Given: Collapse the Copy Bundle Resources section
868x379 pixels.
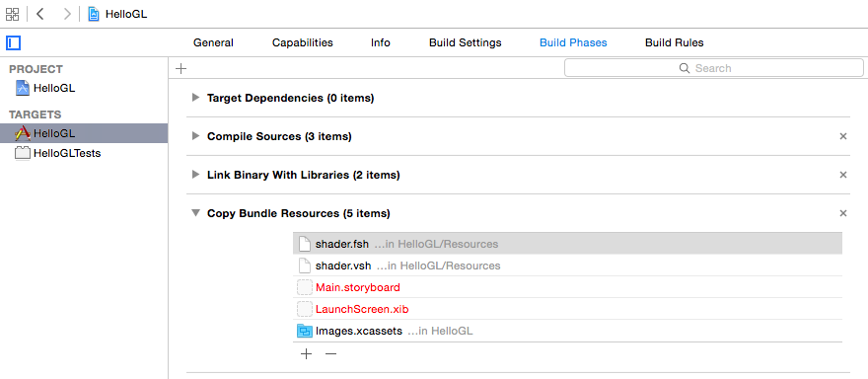Looking at the screenshot, I should pos(195,213).
